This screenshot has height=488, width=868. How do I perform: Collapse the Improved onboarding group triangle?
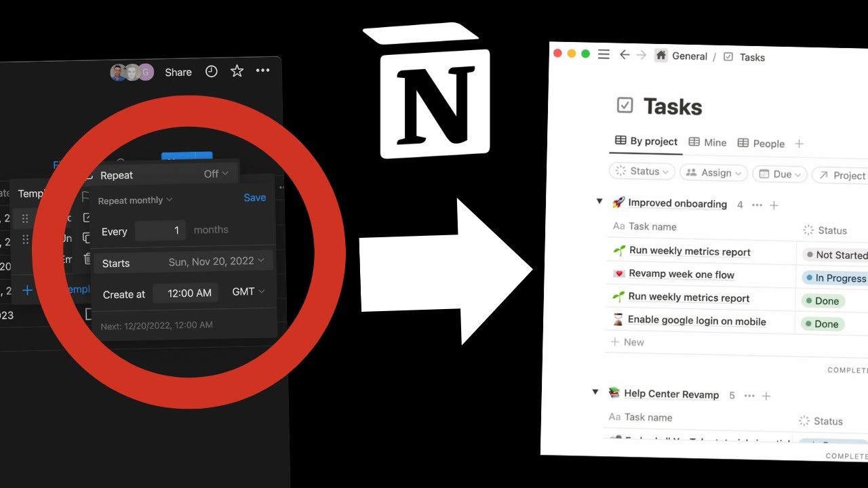click(599, 201)
